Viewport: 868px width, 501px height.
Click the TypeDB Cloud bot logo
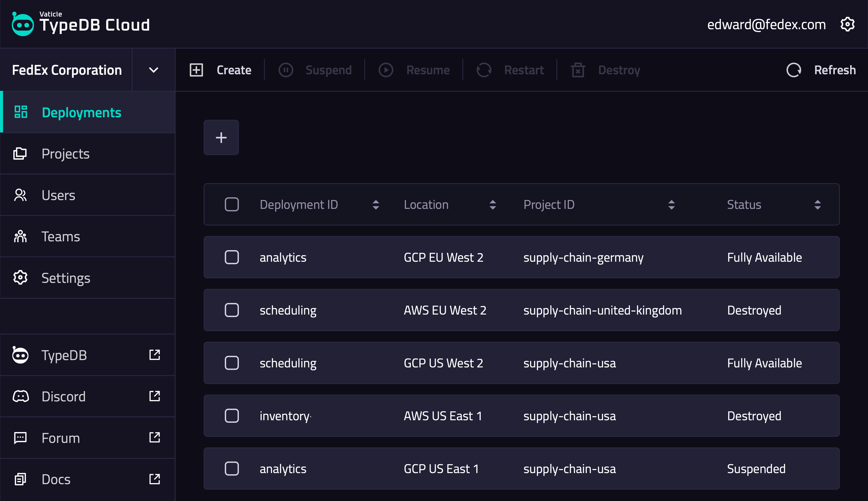coord(23,24)
